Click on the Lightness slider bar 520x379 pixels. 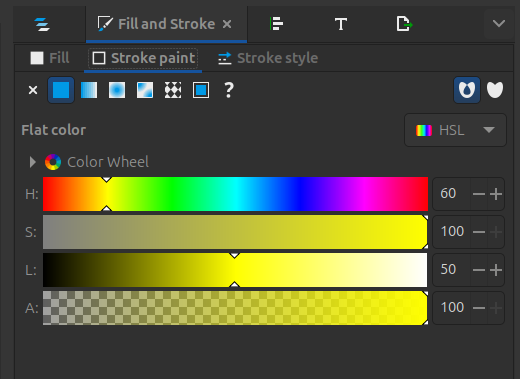click(235, 270)
